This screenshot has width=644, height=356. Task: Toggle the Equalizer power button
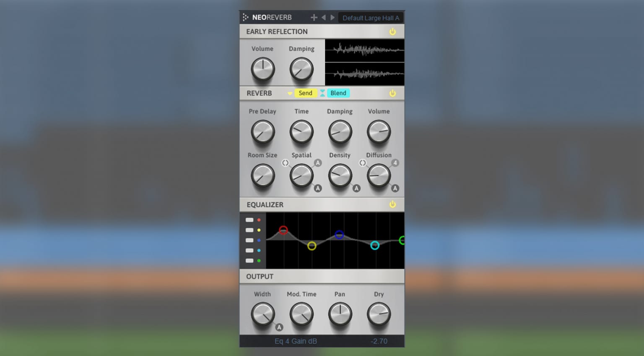click(x=392, y=204)
